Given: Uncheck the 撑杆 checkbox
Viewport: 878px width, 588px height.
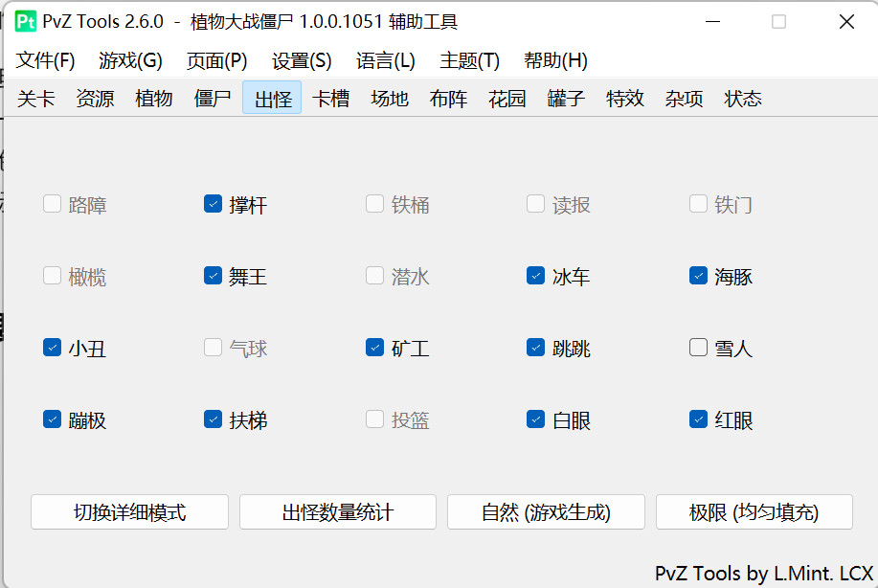Looking at the screenshot, I should coord(213,204).
